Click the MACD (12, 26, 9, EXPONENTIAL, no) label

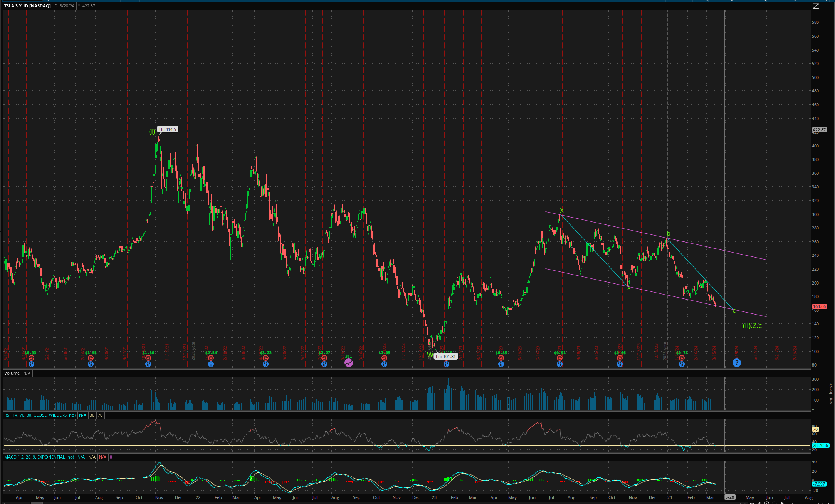(x=39, y=457)
